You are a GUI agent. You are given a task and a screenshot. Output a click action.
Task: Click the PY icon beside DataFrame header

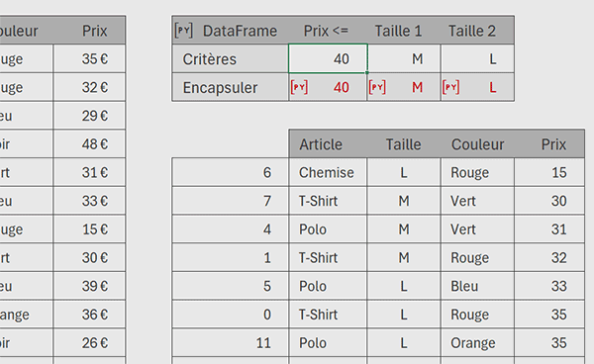pos(184,31)
